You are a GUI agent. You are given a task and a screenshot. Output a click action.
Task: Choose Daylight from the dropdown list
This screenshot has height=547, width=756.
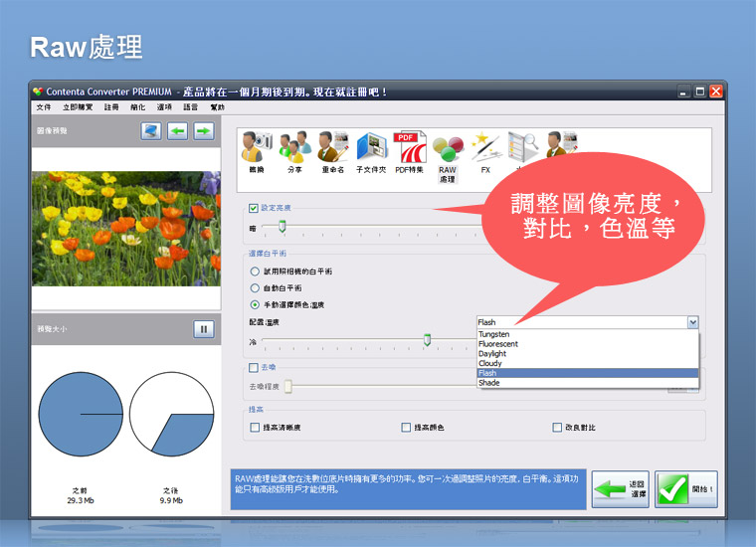587,353
